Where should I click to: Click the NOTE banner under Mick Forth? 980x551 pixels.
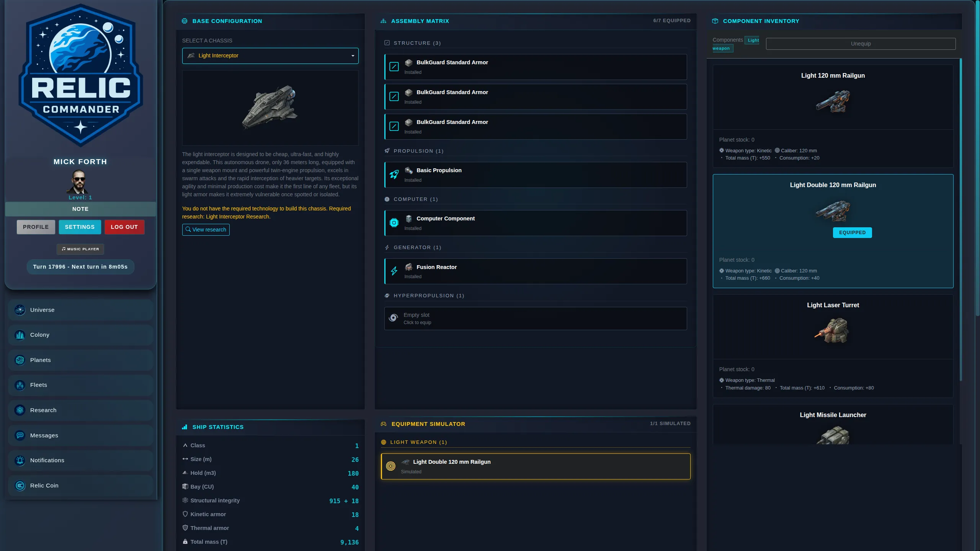pos(80,209)
